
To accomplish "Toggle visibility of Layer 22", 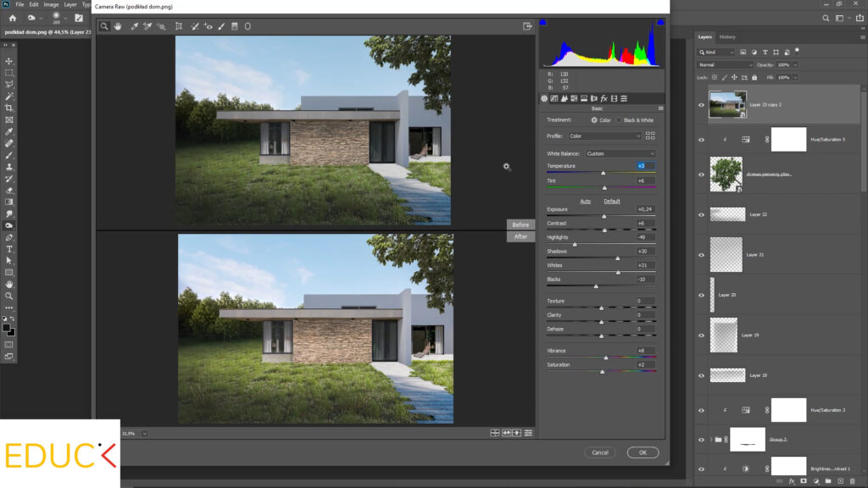I will (701, 214).
